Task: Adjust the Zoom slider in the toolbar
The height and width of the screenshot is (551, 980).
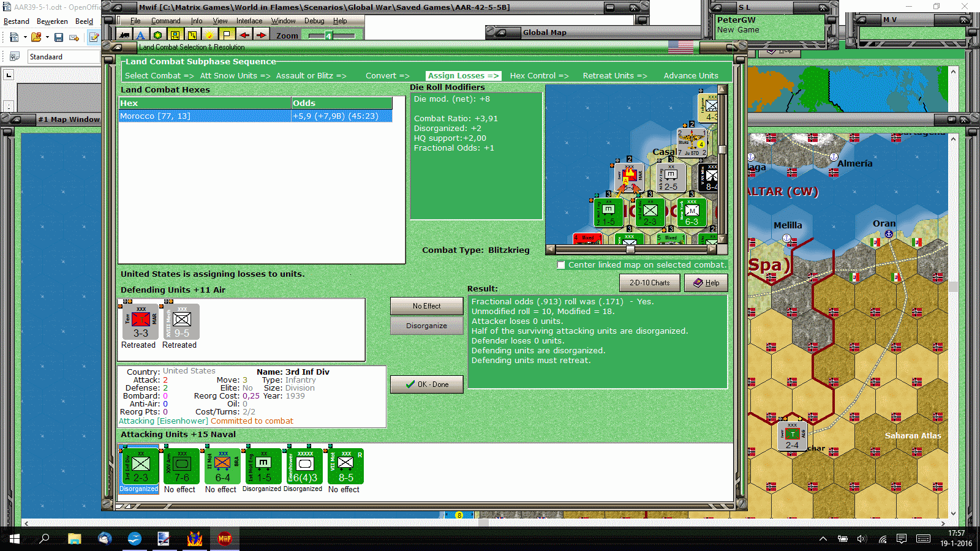Action: click(x=329, y=36)
